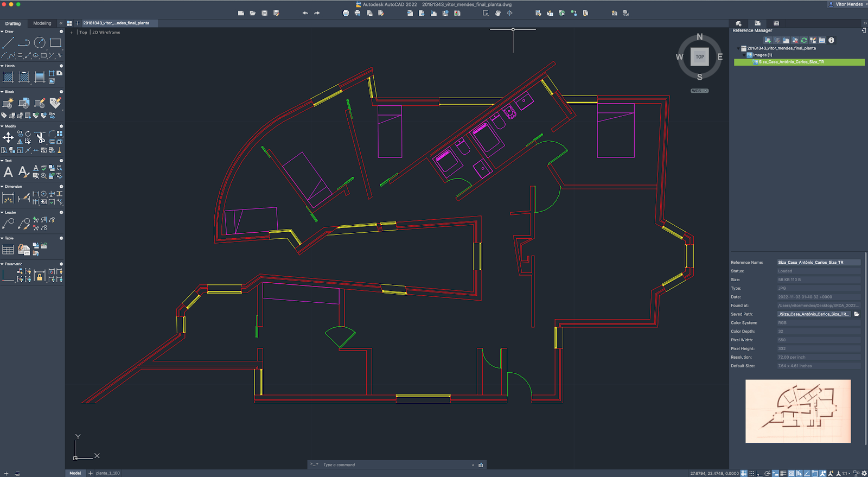Click the Refresh references green arrows icon
Screen dimensions: 868x477
pyautogui.click(x=804, y=40)
